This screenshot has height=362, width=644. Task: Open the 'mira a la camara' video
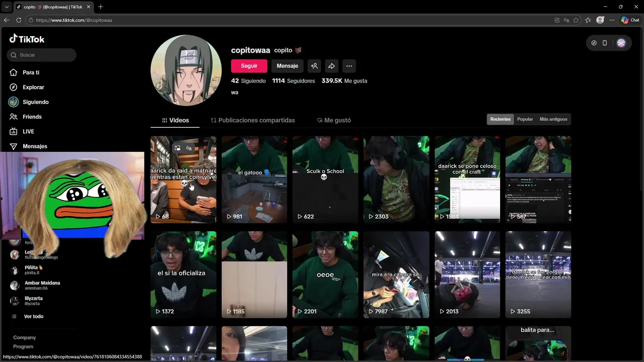coord(396,275)
